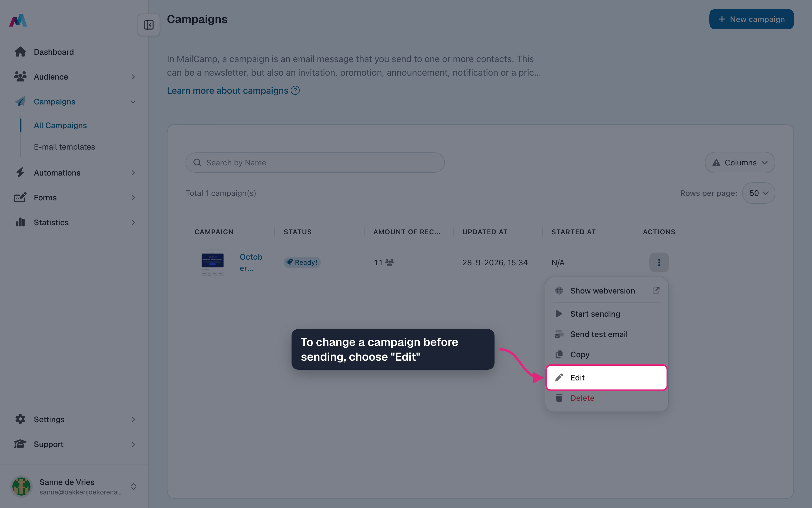Expand the Automations submenu chevron

[133, 173]
